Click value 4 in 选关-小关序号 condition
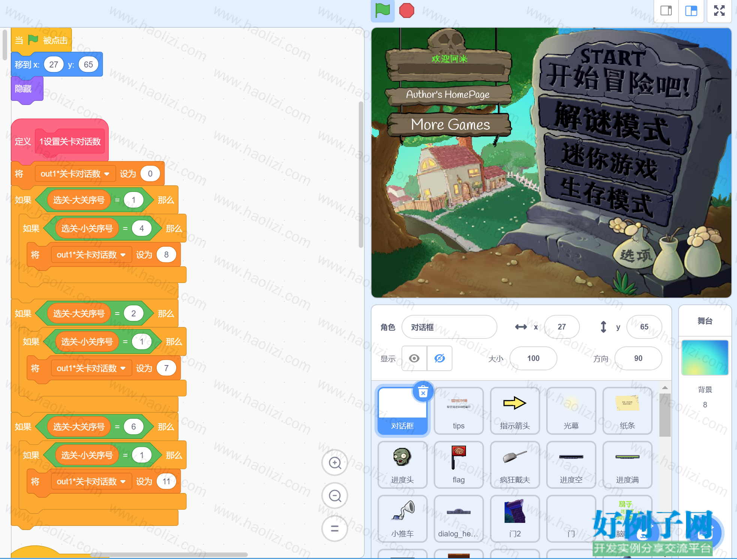737x560 pixels. [x=142, y=229]
